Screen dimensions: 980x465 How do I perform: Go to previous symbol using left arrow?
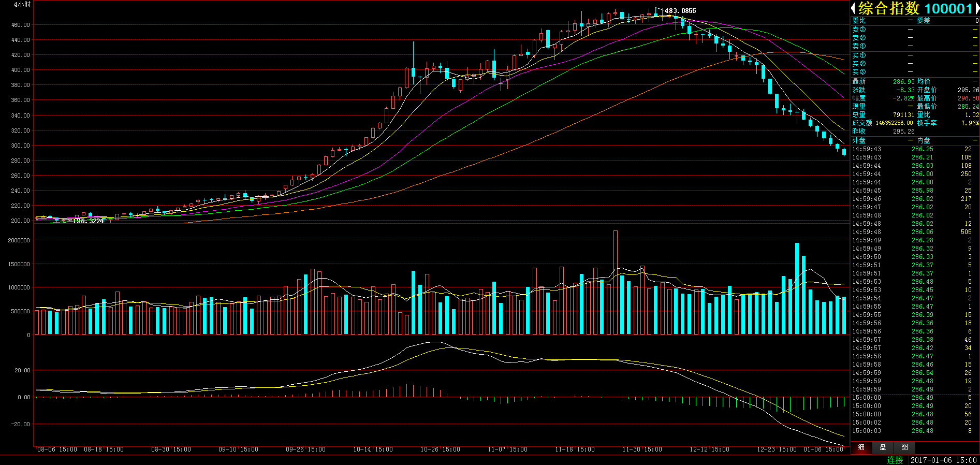853,8
